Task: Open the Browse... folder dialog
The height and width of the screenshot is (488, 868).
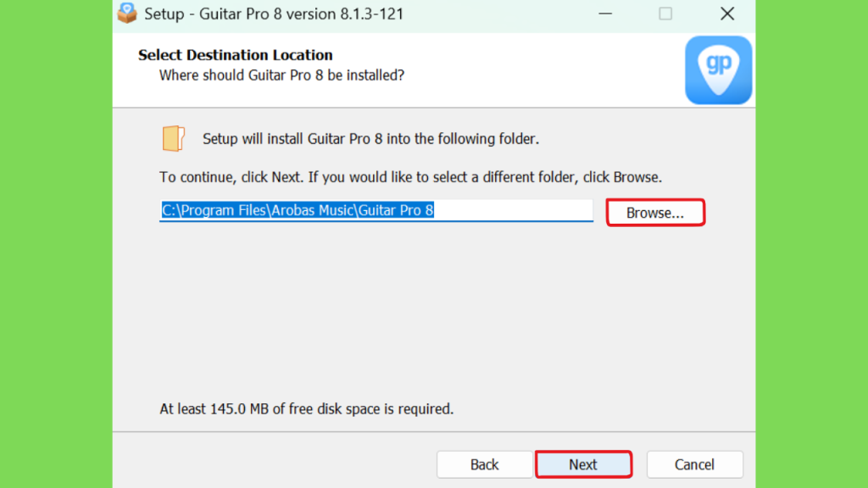Action: [x=655, y=213]
